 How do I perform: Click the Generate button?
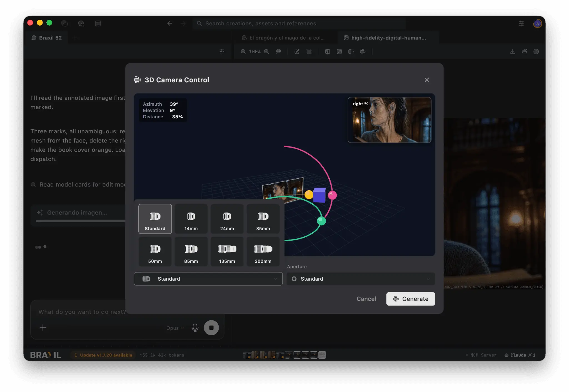coord(411,299)
